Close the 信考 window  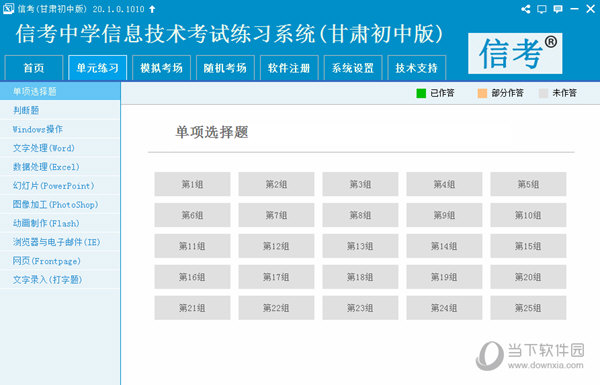point(590,9)
